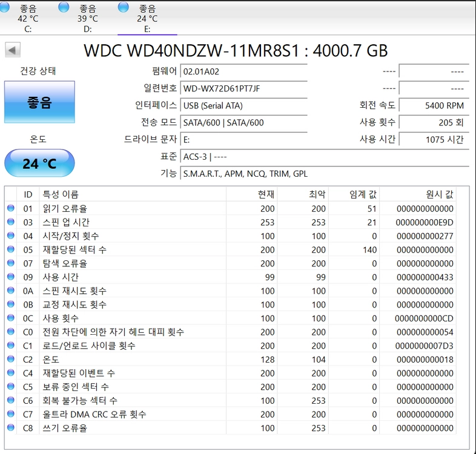Click raw value 000000000054
This screenshot has width=476, height=454.
(x=425, y=332)
